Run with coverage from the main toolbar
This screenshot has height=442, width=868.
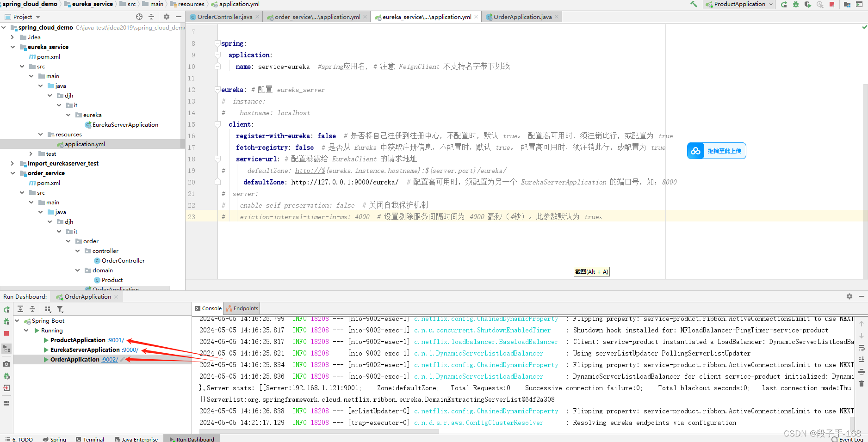808,4
